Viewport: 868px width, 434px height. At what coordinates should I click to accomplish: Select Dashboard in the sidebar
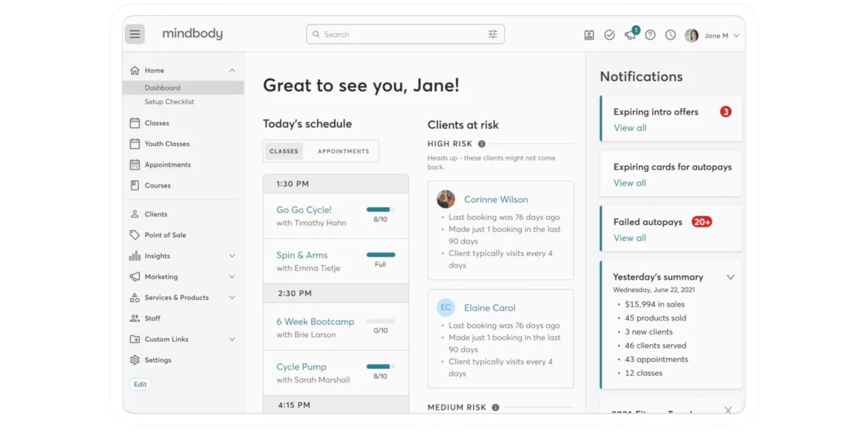[x=183, y=88]
